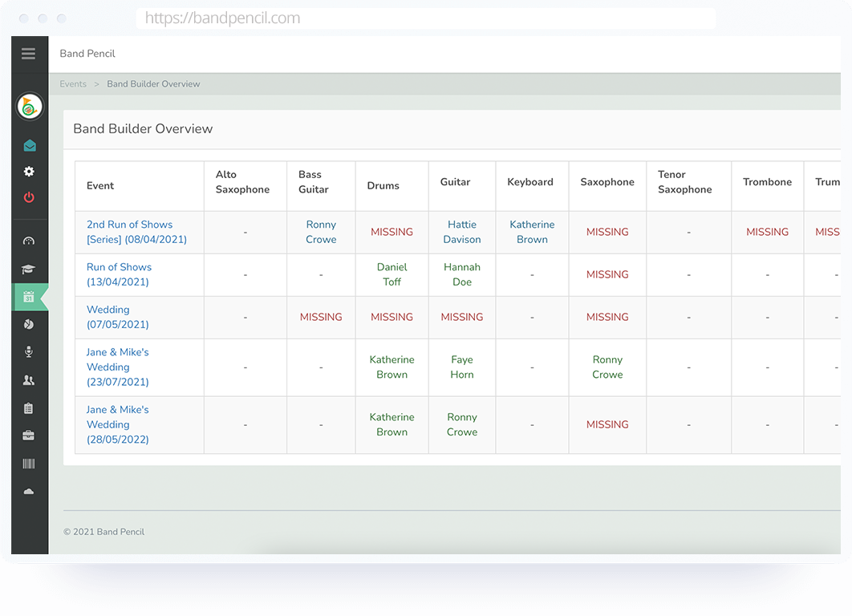852x616 pixels.
Task: Go to Events in the breadcrumb
Action: 73,84
